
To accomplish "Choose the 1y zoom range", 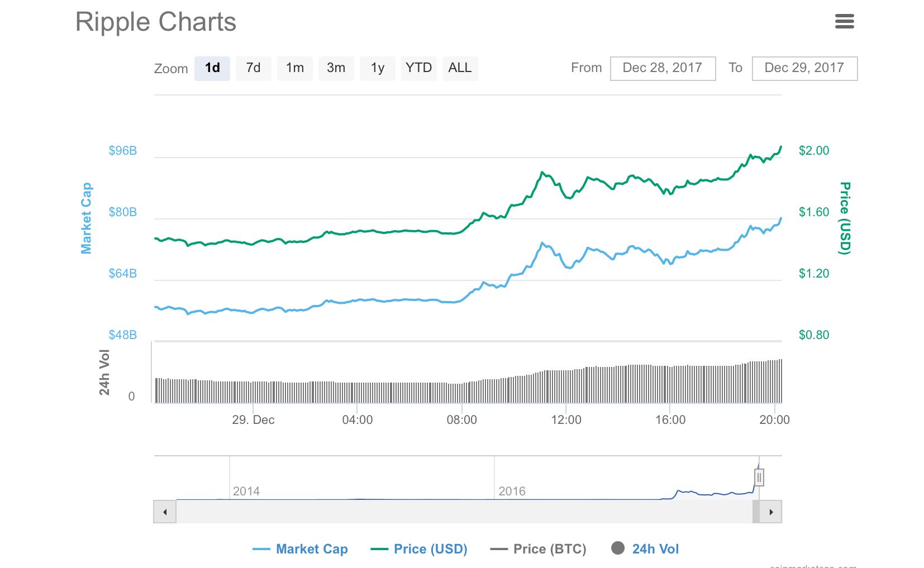I will 378,68.
